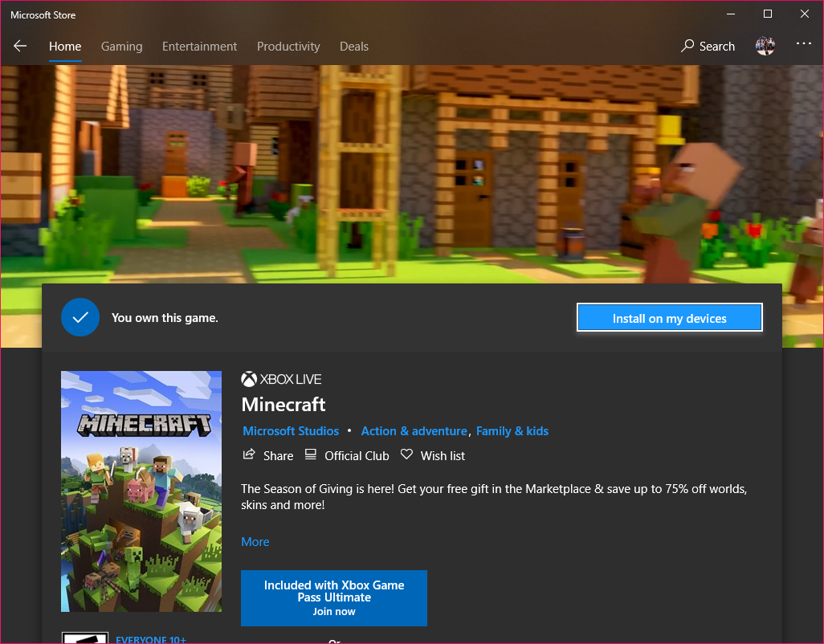Click Install on my devices
Screen dimensions: 824x644
tap(670, 318)
